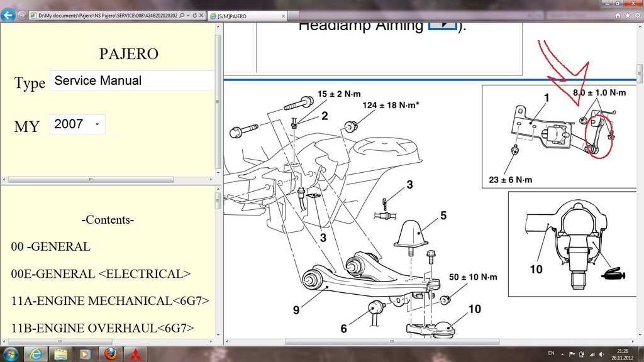Click the Stop loading X in address bar
The width and height of the screenshot is (644, 362).
[201, 16]
